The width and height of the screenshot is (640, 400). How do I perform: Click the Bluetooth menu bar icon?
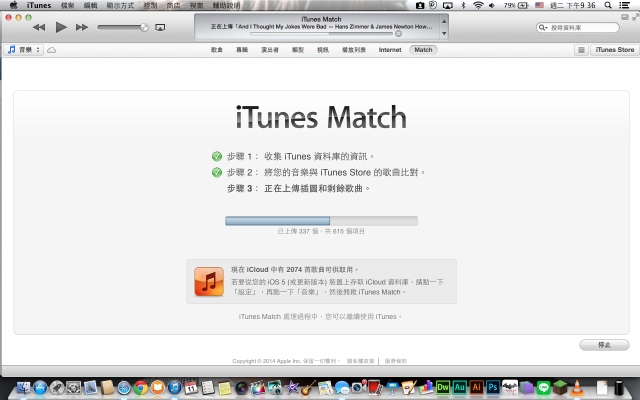click(x=463, y=5)
